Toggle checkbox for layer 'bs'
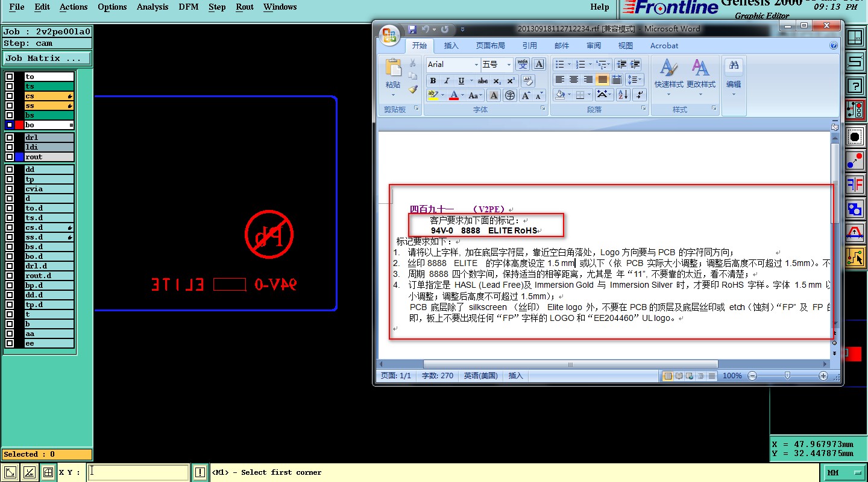 (x=9, y=115)
